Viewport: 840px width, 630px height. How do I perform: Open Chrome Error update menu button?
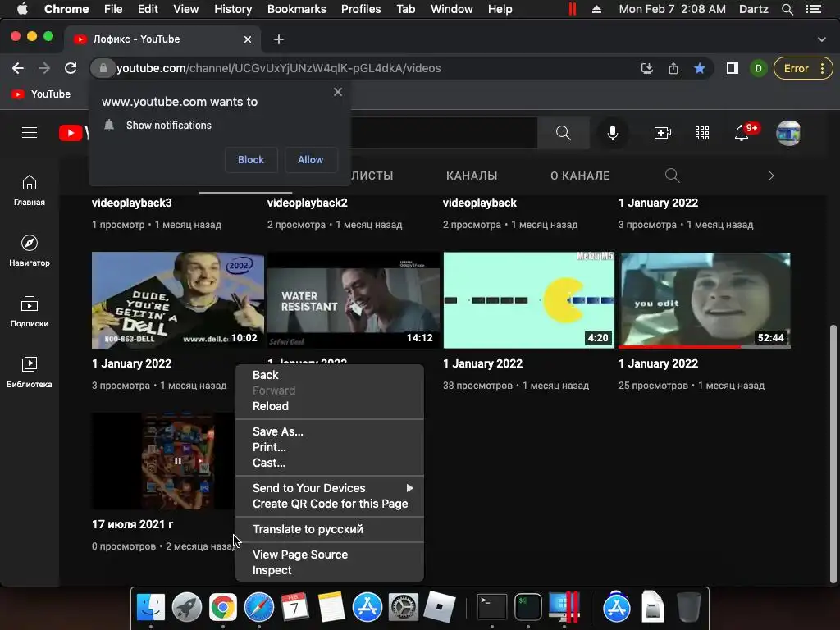click(x=803, y=68)
